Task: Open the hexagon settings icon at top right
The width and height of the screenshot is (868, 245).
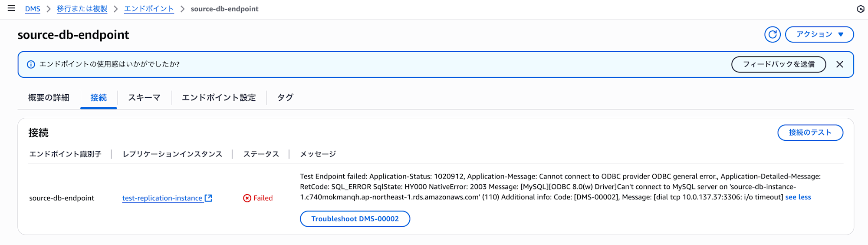Action: click(x=861, y=9)
